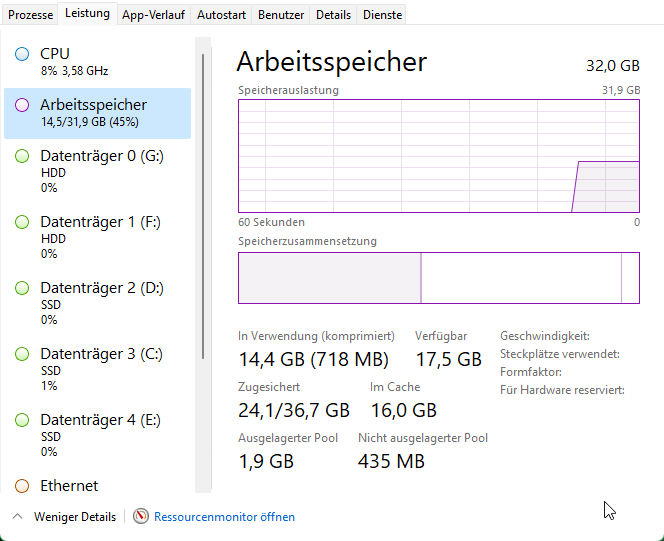Click the Datenträger 2 (D:) circle icon
Screen dimensions: 664x541
click(22, 288)
